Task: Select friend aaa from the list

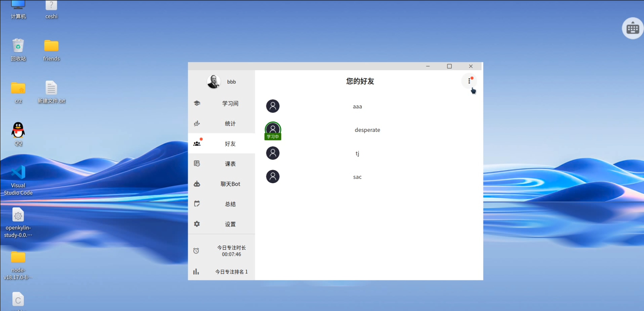Action: [x=357, y=107]
